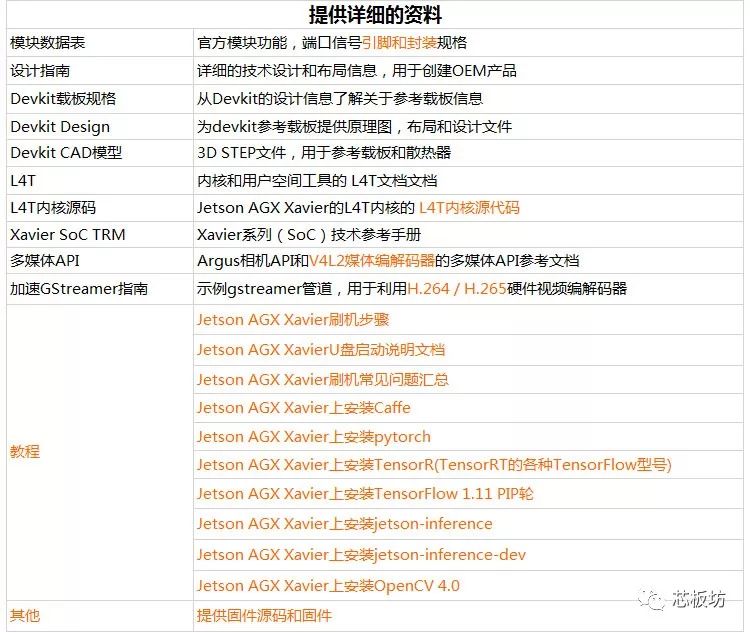Open Jetson AGX Xavier上安装pytorch link

pyautogui.click(x=313, y=437)
